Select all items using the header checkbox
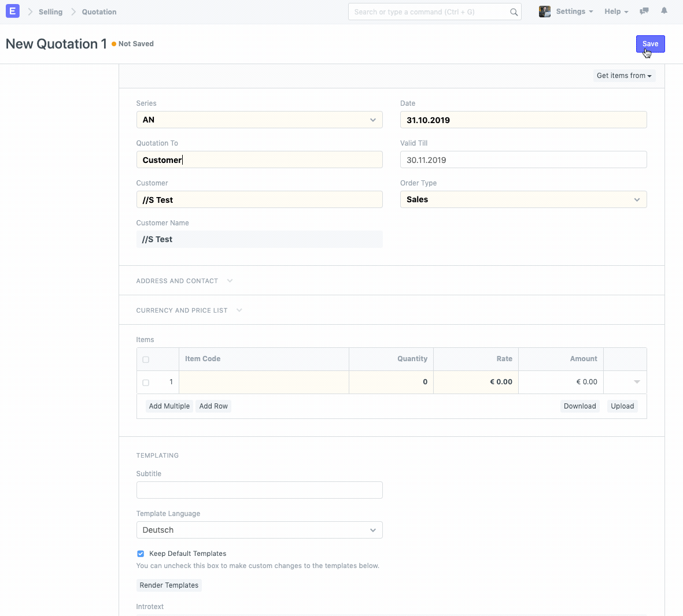683x616 pixels. [145, 359]
